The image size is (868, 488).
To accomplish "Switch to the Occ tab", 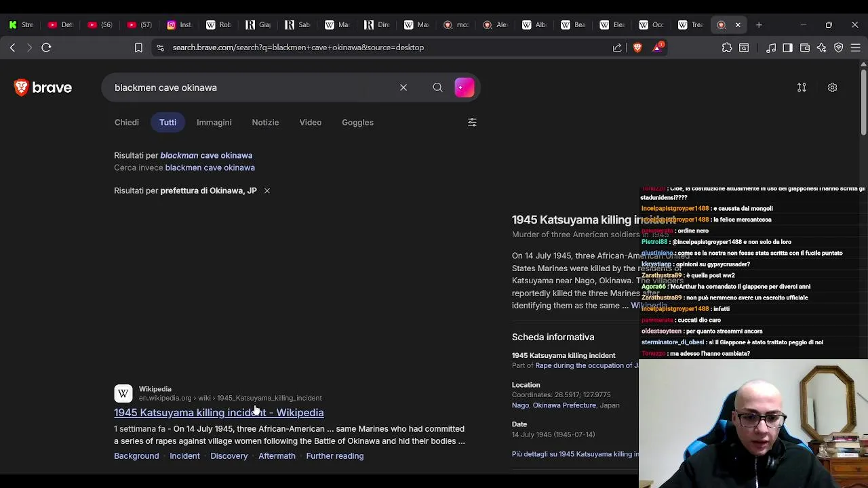I will coord(651,25).
